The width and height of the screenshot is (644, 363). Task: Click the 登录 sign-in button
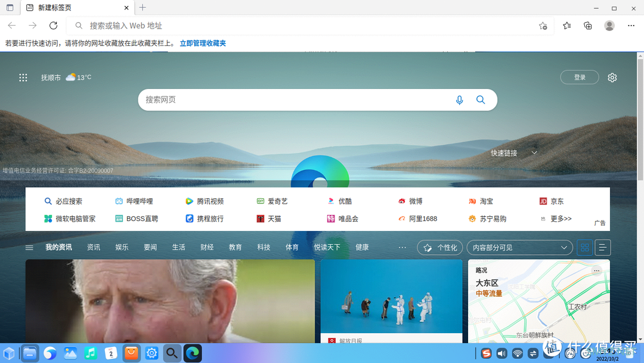pos(580,77)
